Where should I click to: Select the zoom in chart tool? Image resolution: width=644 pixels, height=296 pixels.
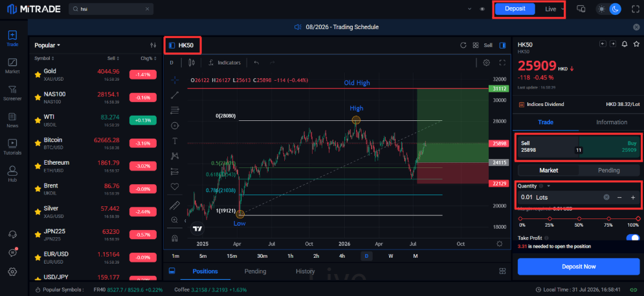(175, 220)
